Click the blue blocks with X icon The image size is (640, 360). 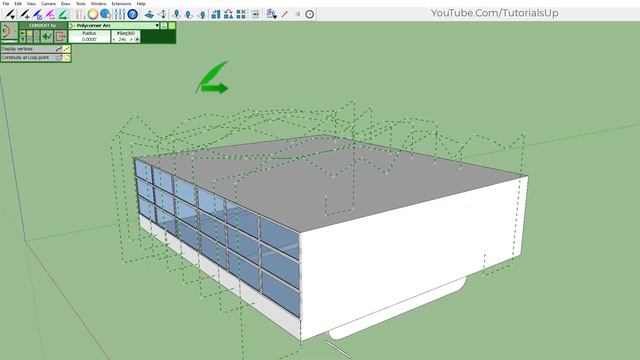pos(241,15)
